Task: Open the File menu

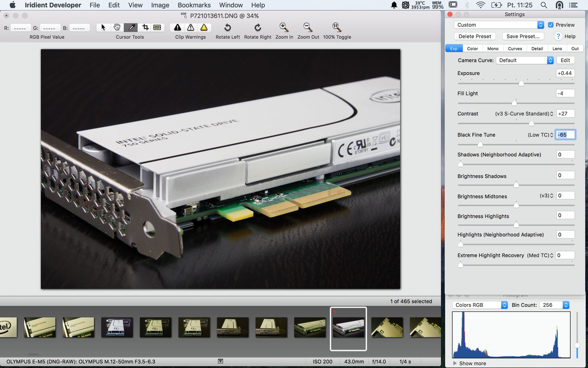Action: point(95,5)
